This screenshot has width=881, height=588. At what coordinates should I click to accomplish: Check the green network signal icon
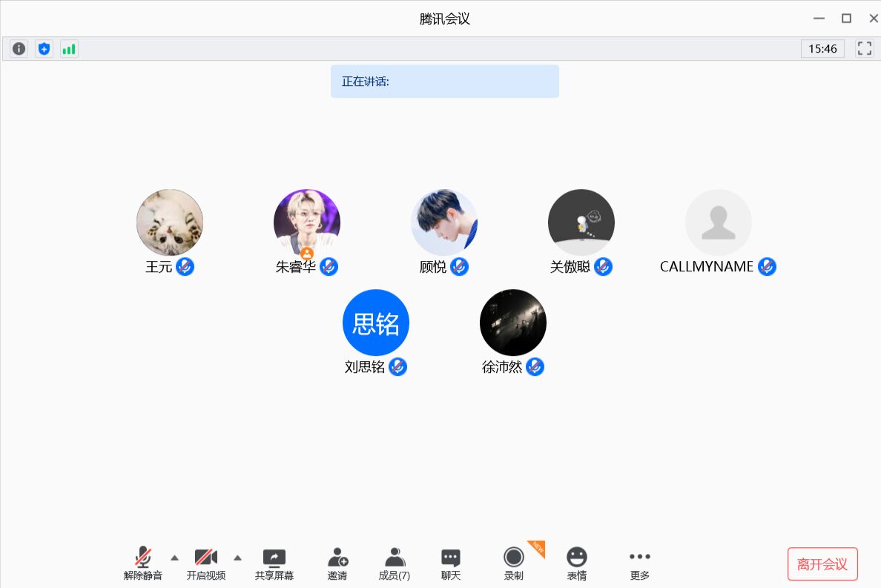(69, 49)
